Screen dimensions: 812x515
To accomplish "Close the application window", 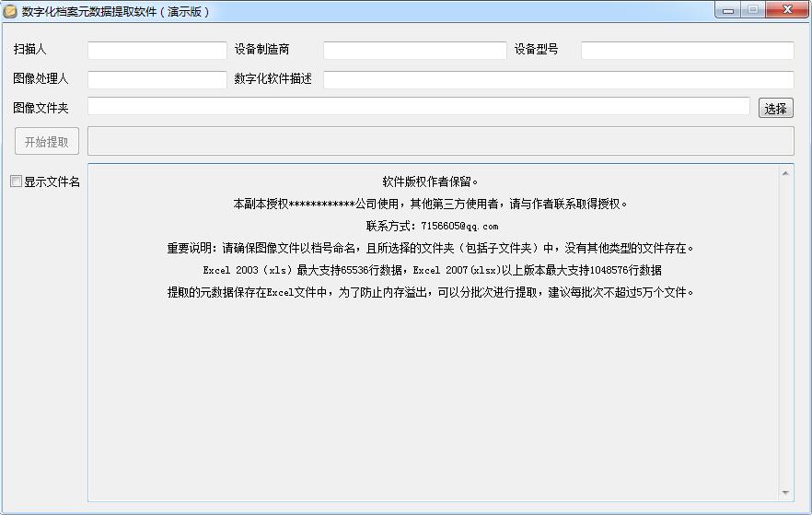I will 787,10.
